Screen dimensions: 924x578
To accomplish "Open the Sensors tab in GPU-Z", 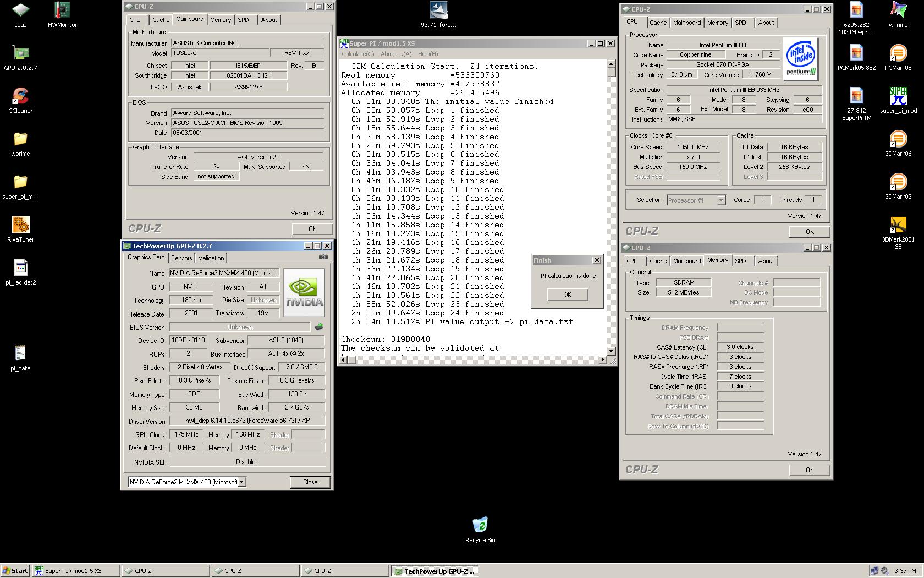I will click(182, 258).
